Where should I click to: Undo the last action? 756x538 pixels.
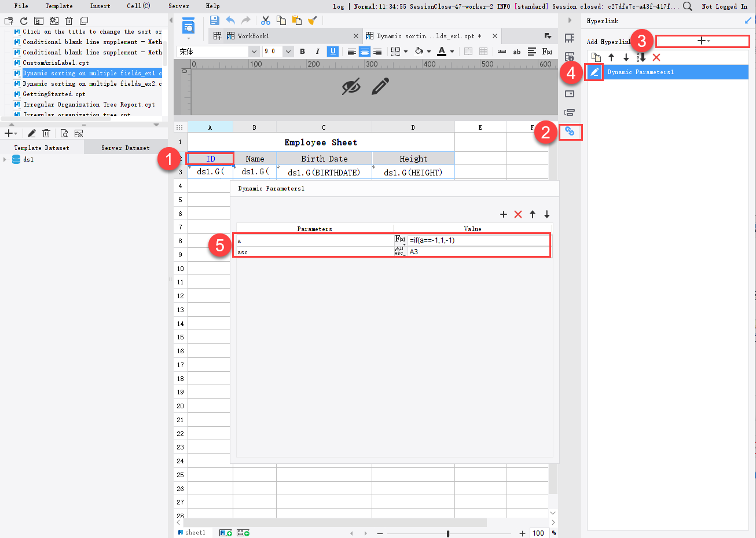coord(230,20)
